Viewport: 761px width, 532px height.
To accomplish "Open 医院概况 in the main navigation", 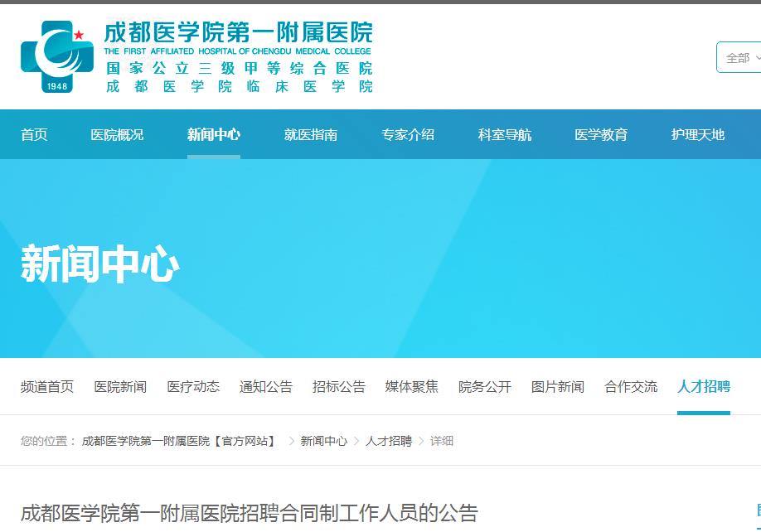I will pyautogui.click(x=117, y=134).
